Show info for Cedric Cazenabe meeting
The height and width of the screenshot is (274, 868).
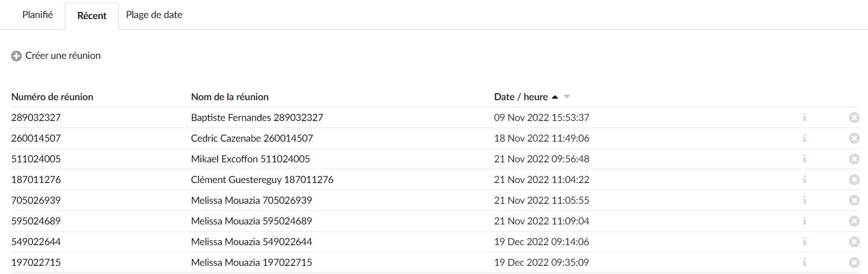coord(804,138)
